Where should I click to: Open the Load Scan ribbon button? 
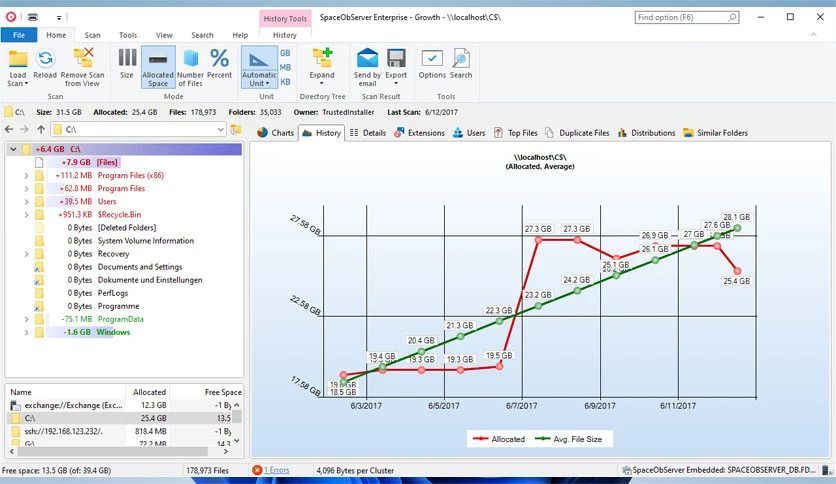click(18, 68)
